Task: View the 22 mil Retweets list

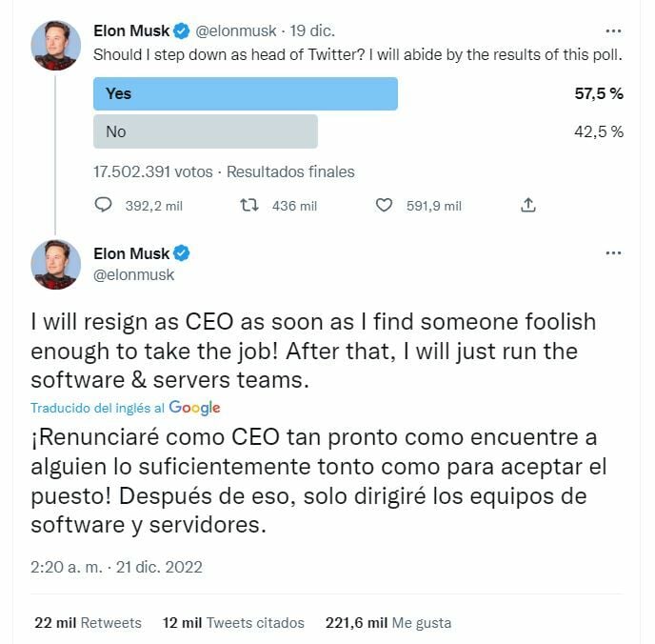Action: coord(88,622)
